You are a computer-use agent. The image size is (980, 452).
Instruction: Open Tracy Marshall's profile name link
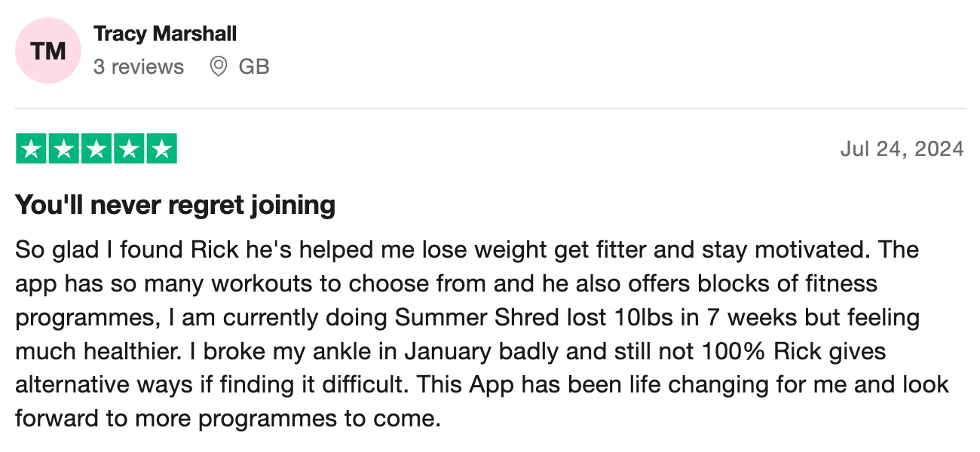pyautogui.click(x=165, y=34)
